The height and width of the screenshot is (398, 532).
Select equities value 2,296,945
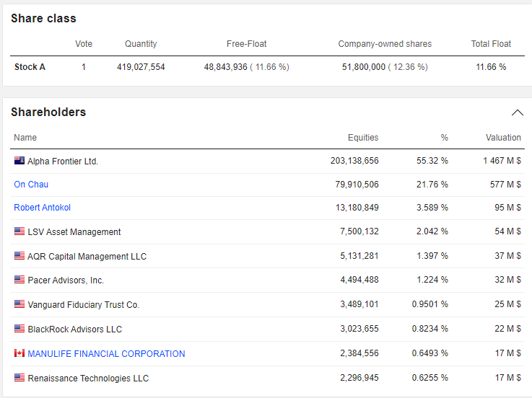tap(359, 377)
